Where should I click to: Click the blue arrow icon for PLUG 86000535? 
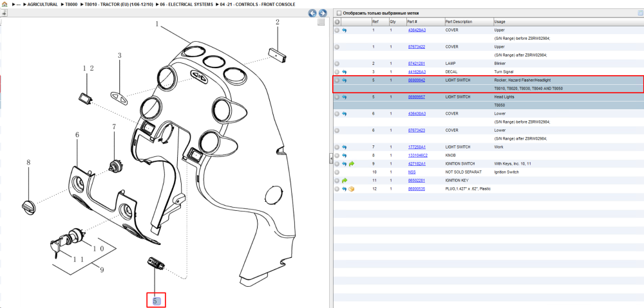point(344,188)
